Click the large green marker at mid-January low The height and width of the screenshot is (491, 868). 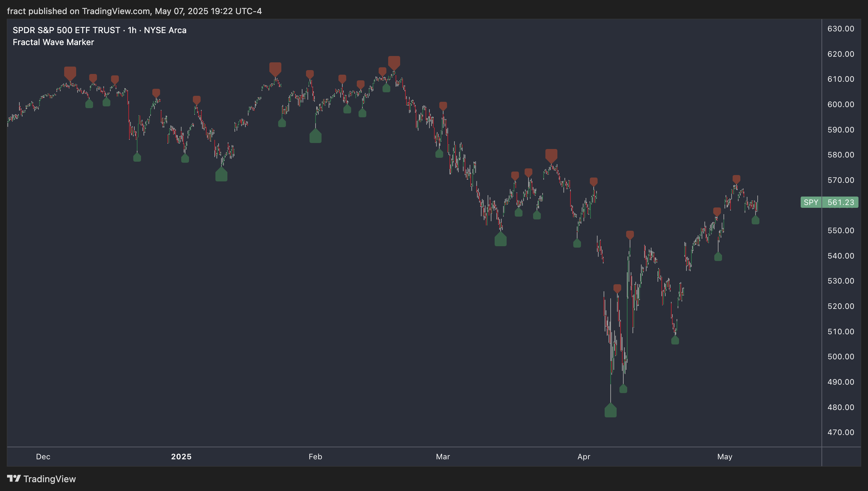[221, 174]
